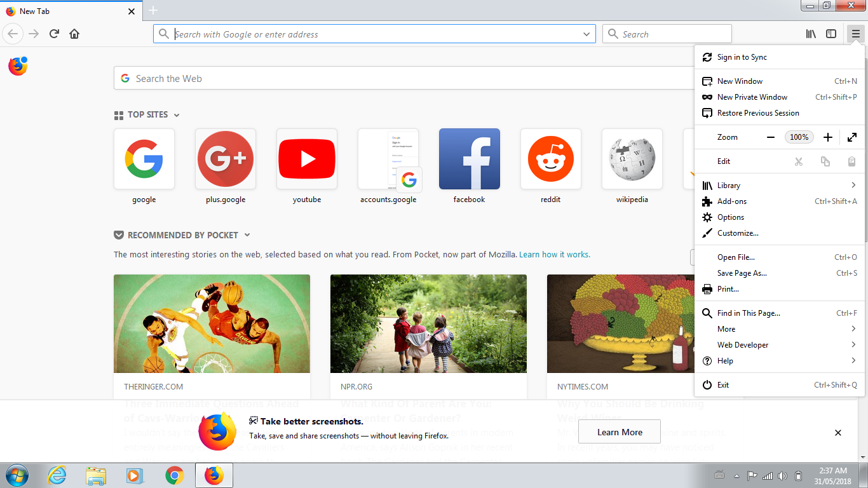Close the New Tab tab
868x488 pixels.
click(x=132, y=11)
